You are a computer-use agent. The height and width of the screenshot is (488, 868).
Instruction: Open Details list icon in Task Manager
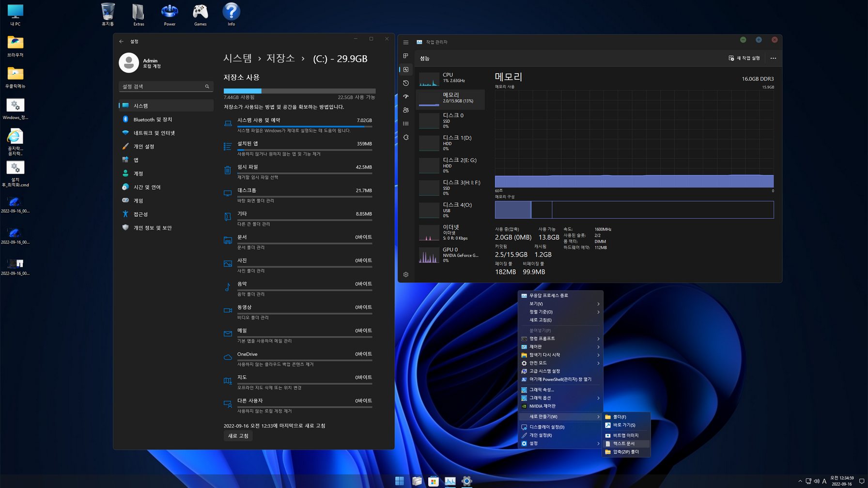pyautogui.click(x=406, y=124)
